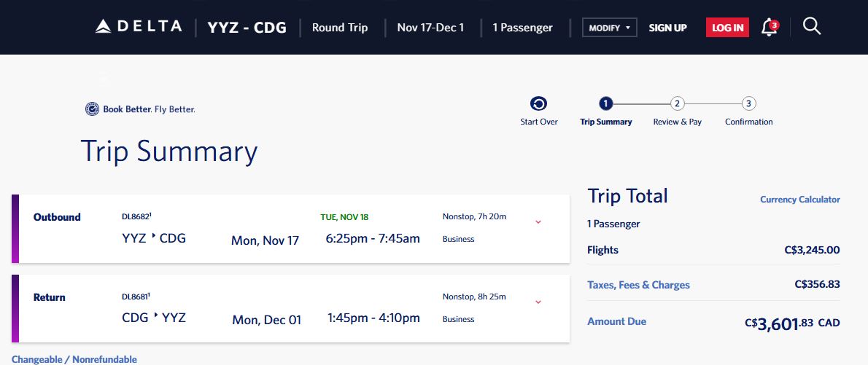Select step 3 Confirmation circle
Screen dimensions: 868x365
[x=748, y=103]
